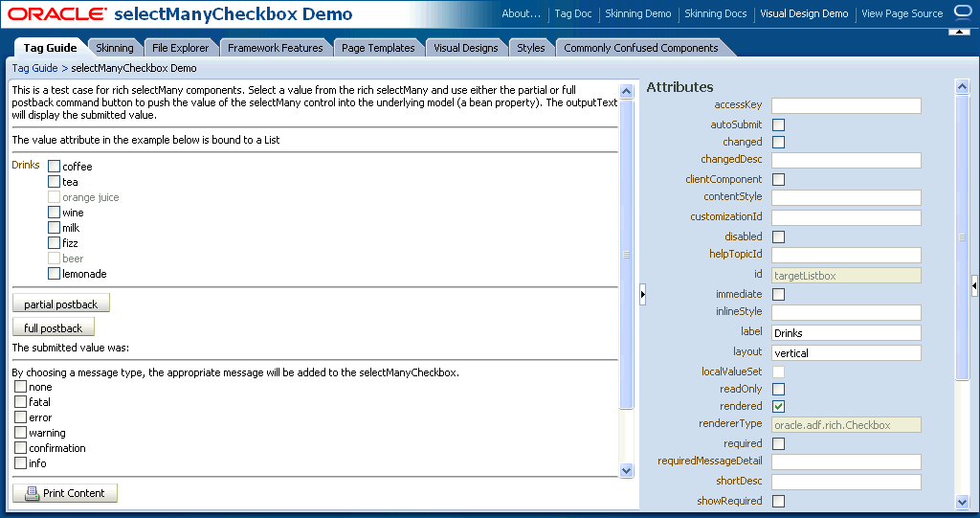Click the Tag Guide breadcrumb link
This screenshot has width=980, height=518.
[35, 68]
